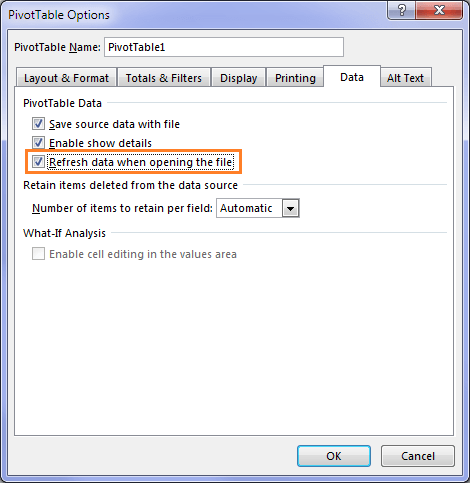The width and height of the screenshot is (470, 483).
Task: Dismiss the dialog with Cancel
Action: [418, 456]
